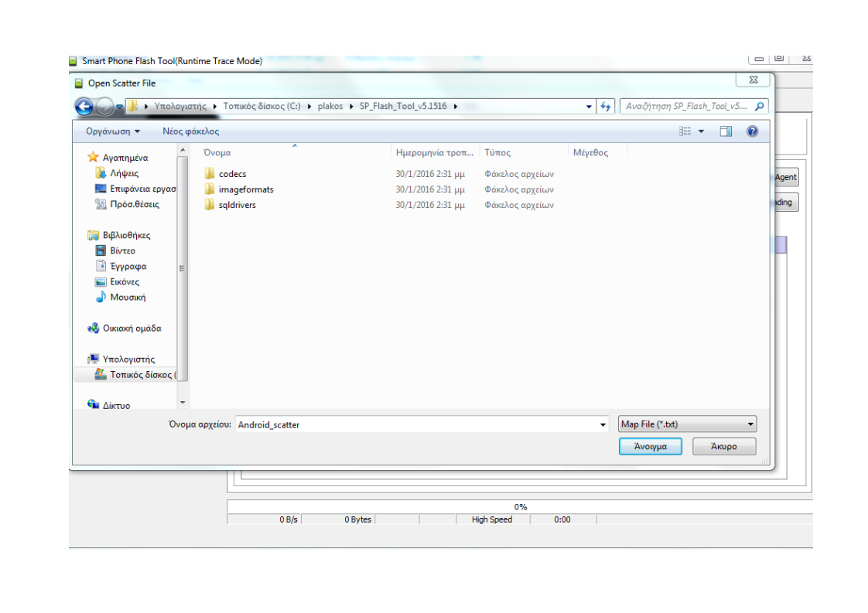The width and height of the screenshot is (868, 613).
Task: Select the imageformats folder icon
Action: (209, 189)
